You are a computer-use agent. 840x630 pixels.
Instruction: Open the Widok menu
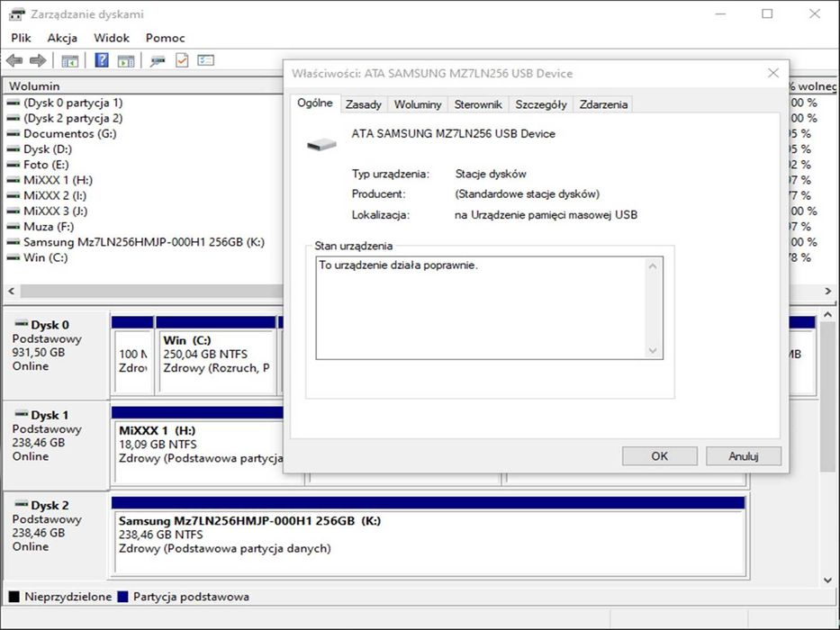[112, 38]
